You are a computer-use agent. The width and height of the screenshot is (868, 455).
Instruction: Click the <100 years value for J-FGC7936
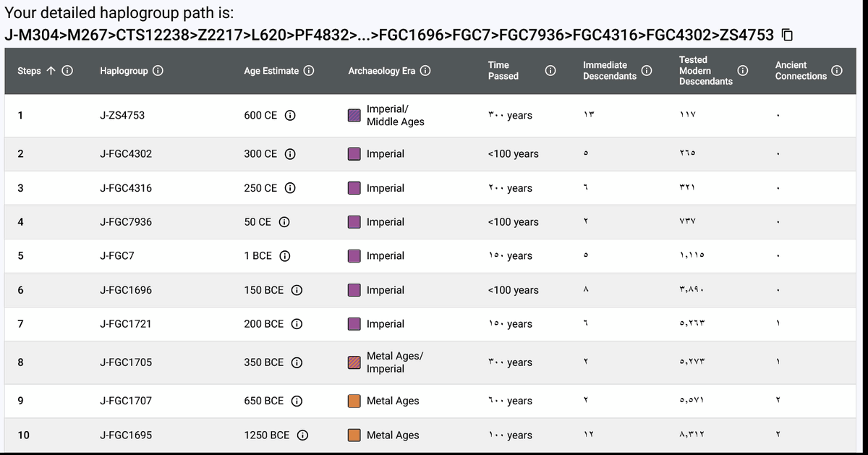pyautogui.click(x=514, y=222)
